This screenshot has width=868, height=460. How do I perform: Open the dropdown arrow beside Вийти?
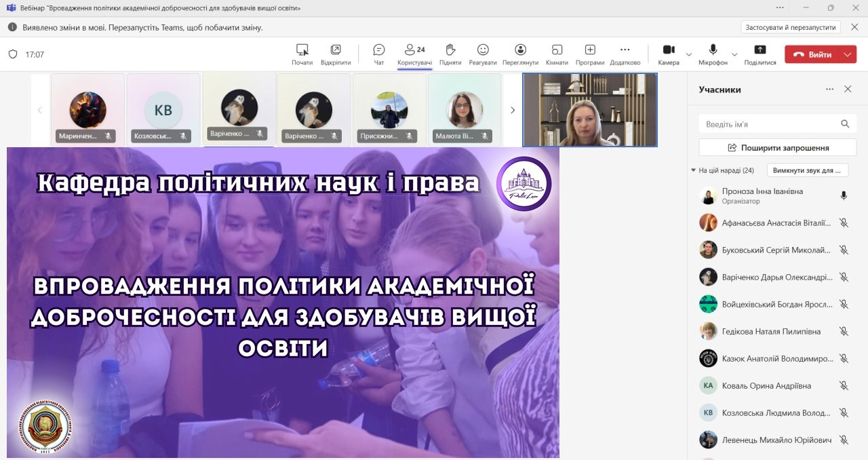coord(848,54)
